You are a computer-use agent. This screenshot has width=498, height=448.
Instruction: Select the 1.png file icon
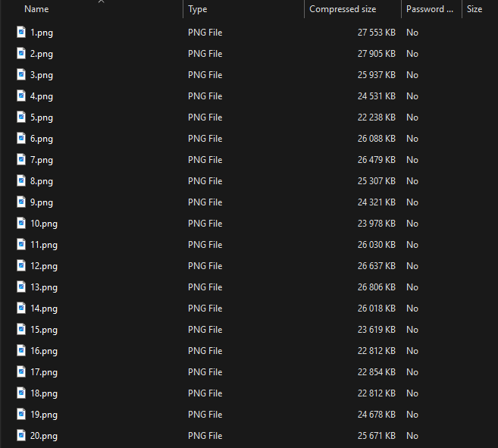21,32
